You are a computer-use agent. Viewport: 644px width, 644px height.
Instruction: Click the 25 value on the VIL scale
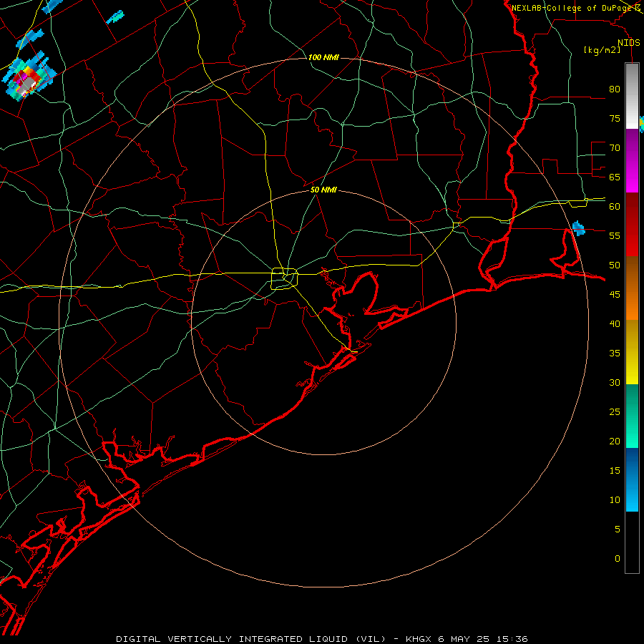tap(615, 411)
